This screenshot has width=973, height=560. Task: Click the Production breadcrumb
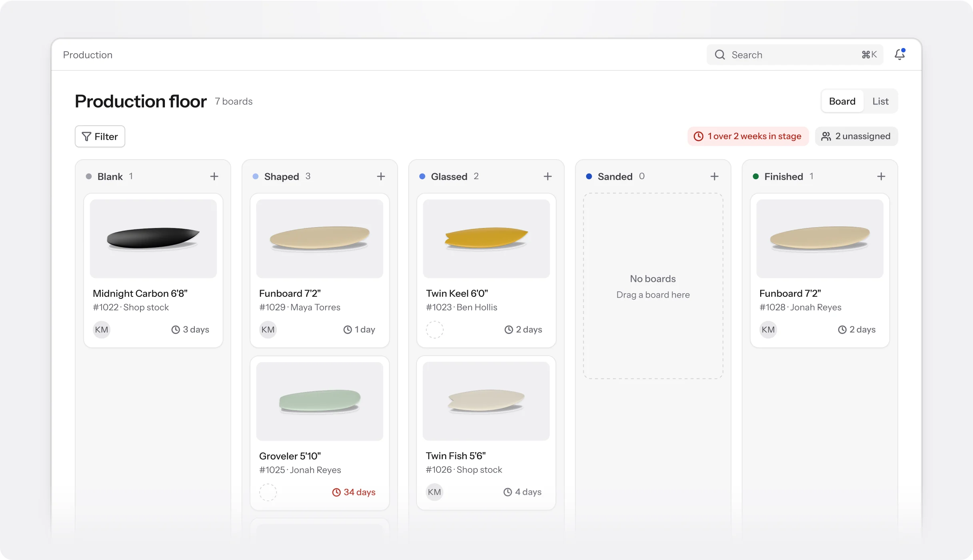[88, 55]
